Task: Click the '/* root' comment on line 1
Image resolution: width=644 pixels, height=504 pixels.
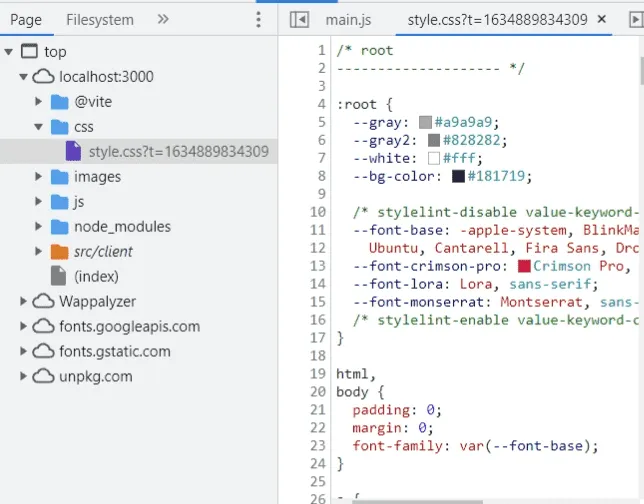Action: (x=365, y=51)
